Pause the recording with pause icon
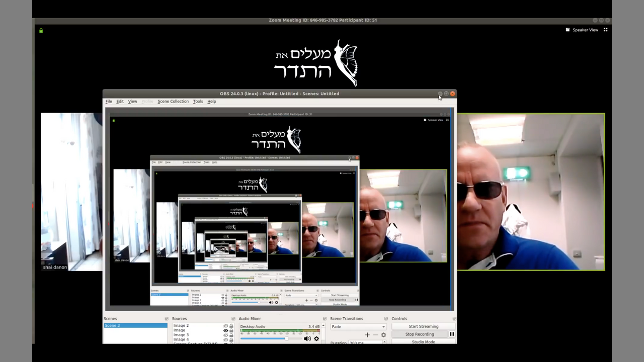Screen dimensions: 644x362 pos(452,334)
